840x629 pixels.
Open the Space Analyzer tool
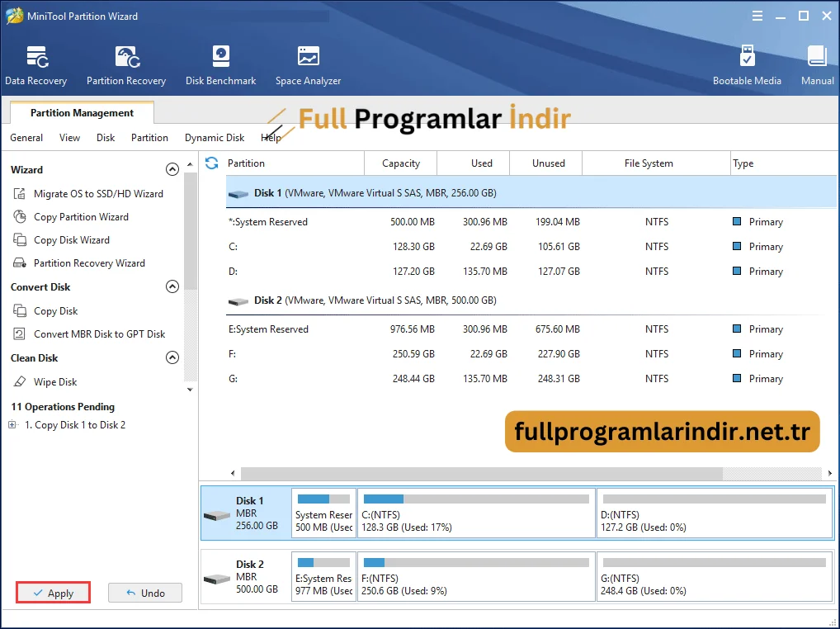click(308, 65)
